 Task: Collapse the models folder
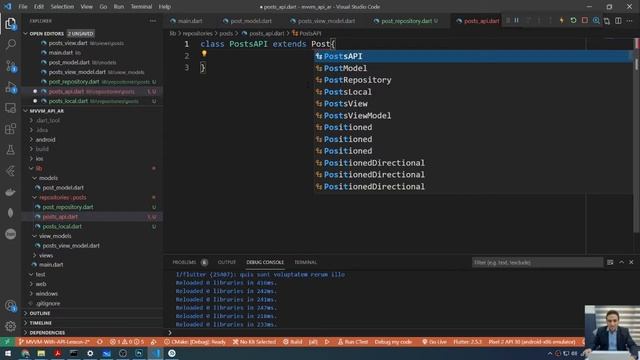48,178
